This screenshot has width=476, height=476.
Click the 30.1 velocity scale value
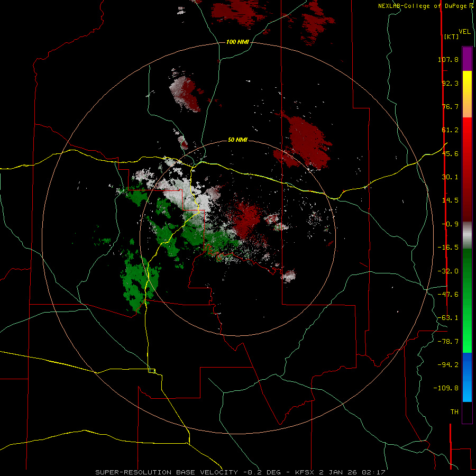click(x=450, y=177)
